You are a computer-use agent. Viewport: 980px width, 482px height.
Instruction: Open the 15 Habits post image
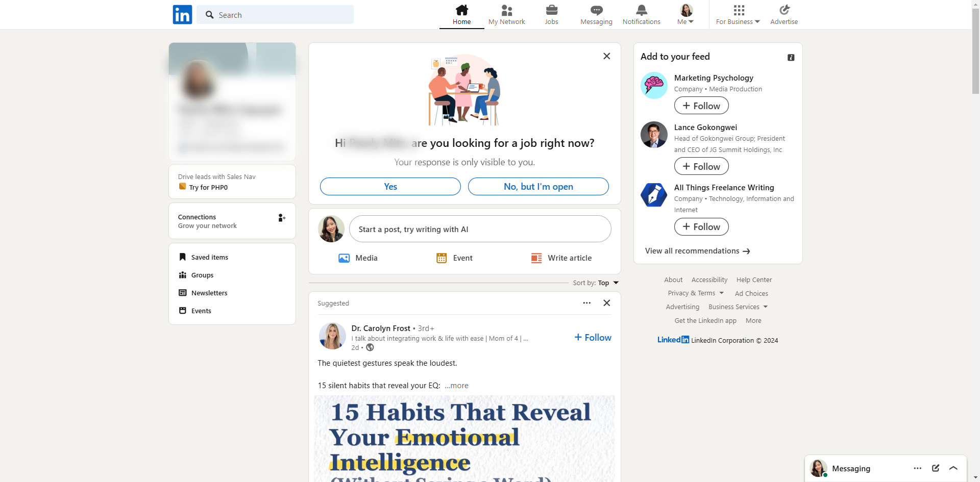pyautogui.click(x=464, y=439)
